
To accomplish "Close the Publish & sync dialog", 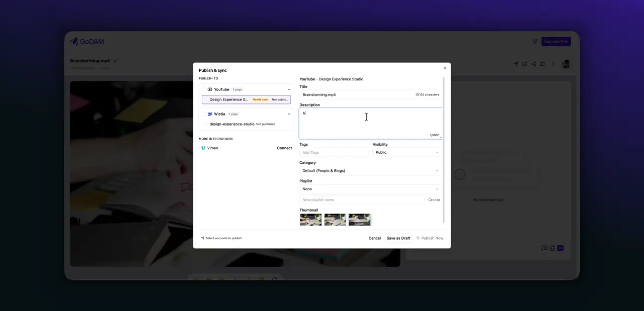I will (445, 68).
